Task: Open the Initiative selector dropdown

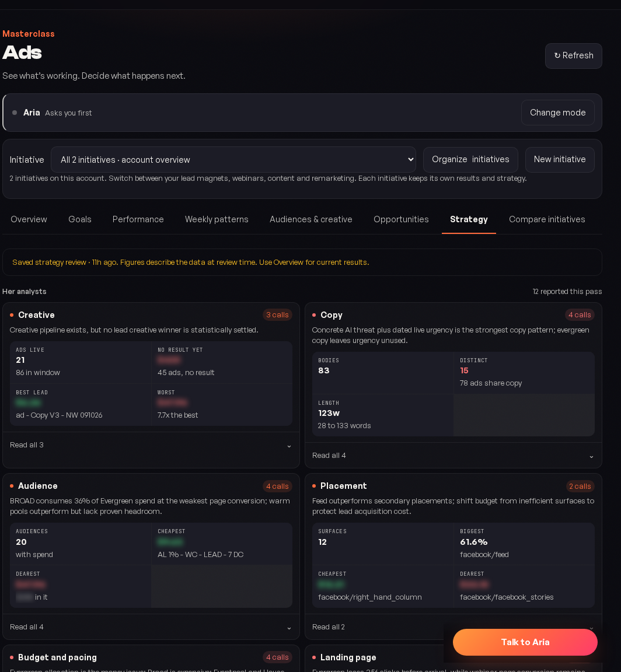Action: tap(233, 160)
